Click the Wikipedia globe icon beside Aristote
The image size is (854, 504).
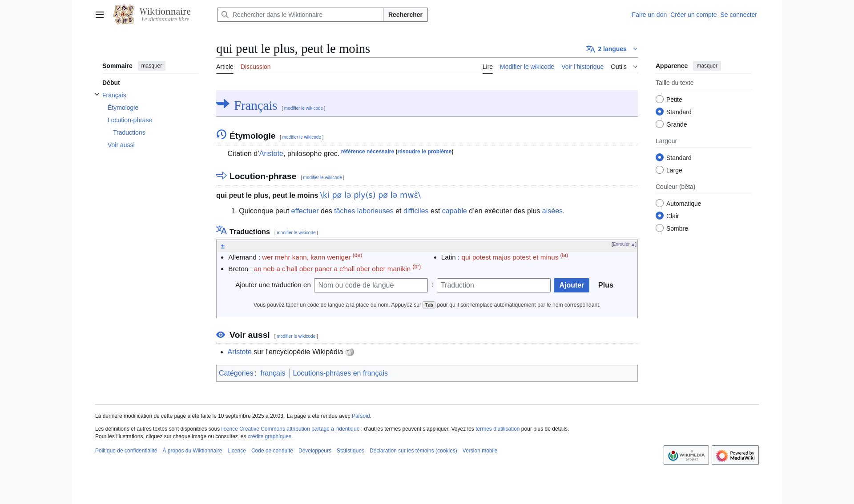pyautogui.click(x=350, y=352)
